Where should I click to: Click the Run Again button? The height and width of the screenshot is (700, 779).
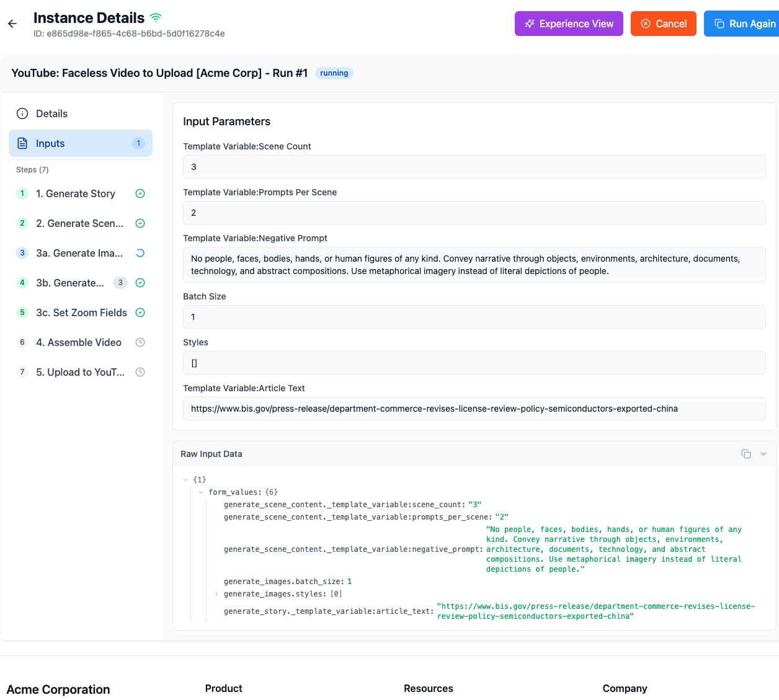744,24
